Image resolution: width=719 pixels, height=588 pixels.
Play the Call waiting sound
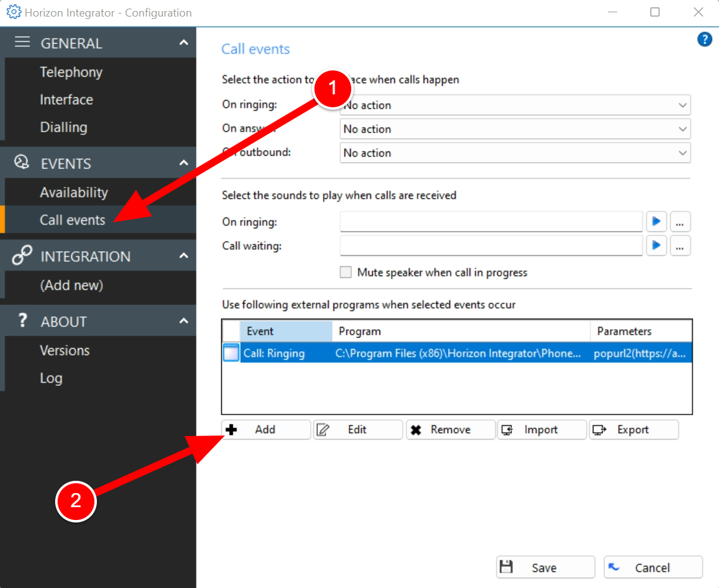click(656, 246)
